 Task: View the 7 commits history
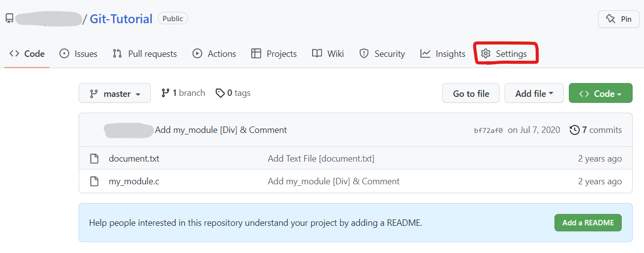coord(596,130)
